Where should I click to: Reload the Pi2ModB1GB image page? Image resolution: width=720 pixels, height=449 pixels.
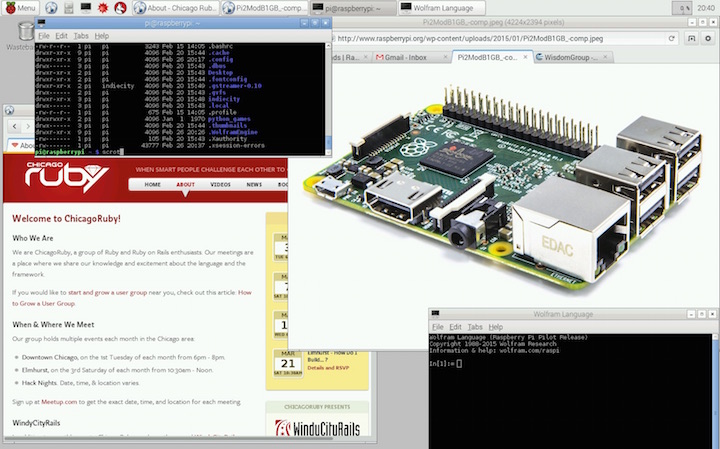point(671,39)
